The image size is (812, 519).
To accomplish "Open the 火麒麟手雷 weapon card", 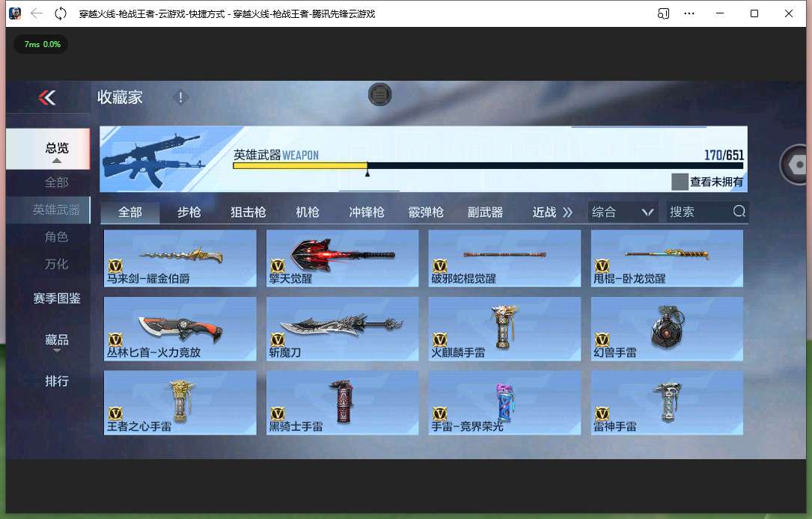I will pos(505,329).
